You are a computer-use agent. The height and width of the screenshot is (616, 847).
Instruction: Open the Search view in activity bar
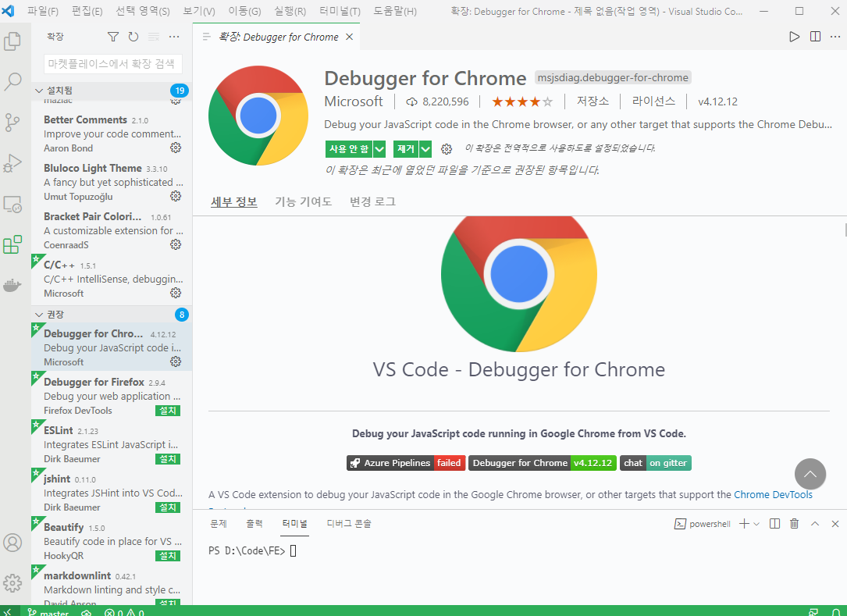[12, 82]
